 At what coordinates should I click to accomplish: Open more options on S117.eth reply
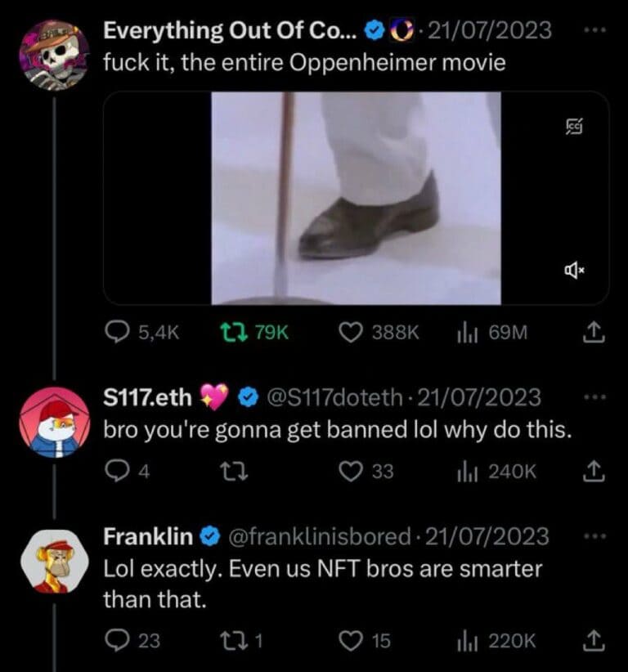point(596,397)
